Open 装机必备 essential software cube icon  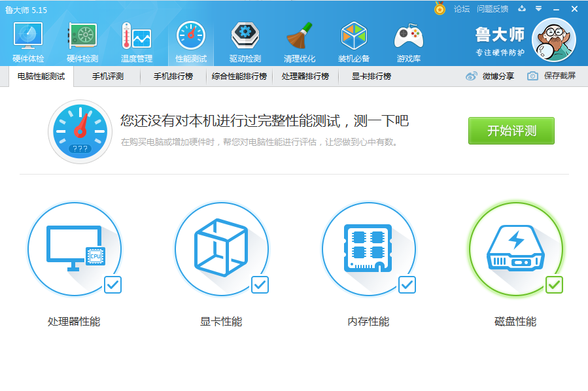tap(354, 42)
